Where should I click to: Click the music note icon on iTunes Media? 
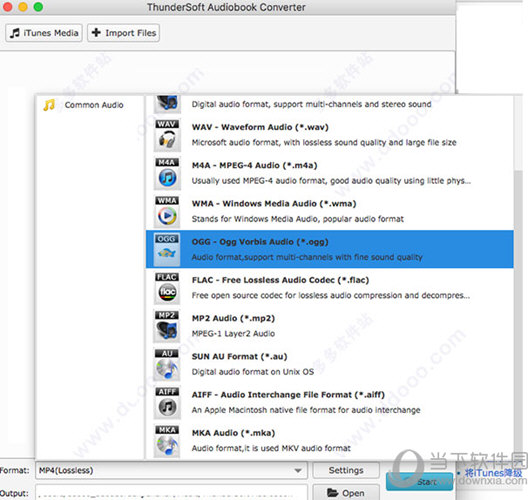15,33
